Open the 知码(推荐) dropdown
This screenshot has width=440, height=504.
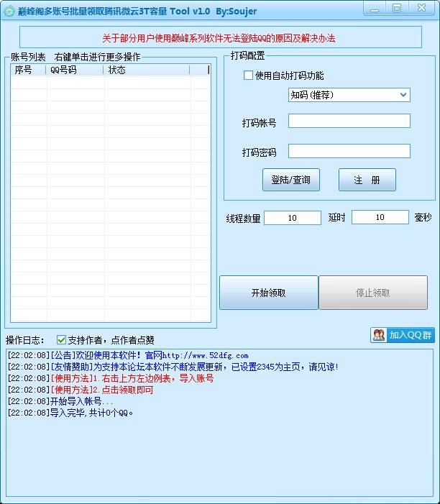point(349,95)
